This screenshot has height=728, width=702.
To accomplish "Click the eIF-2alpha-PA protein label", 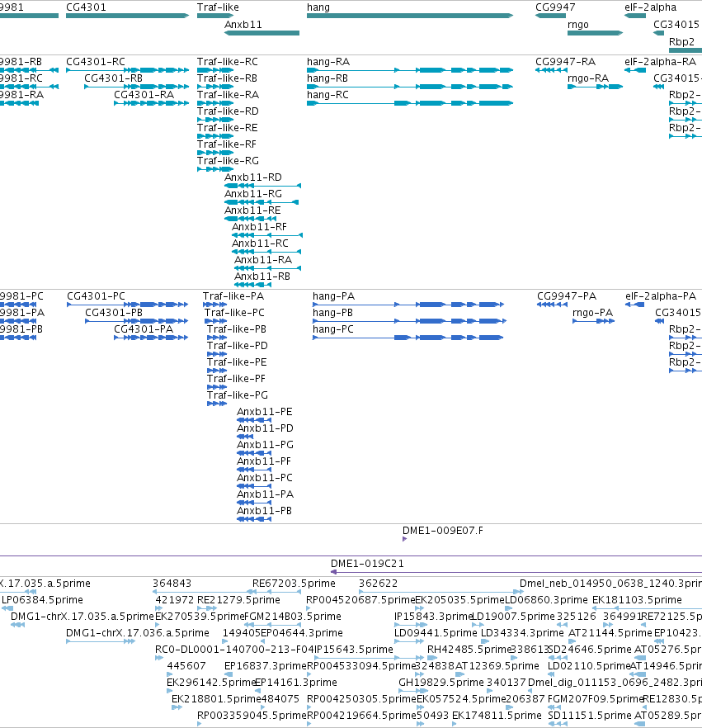I will 661,296.
